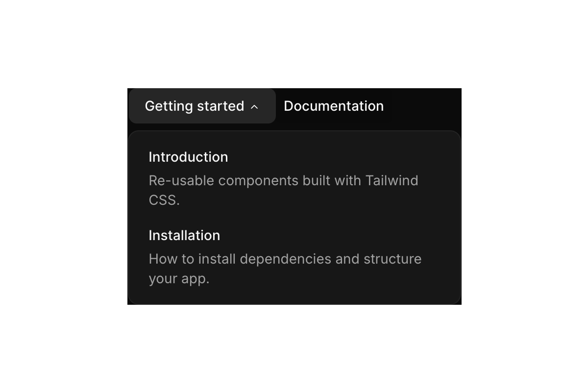Click 'your app.' in Installation description
This screenshot has width=588, height=392.
coord(179,278)
